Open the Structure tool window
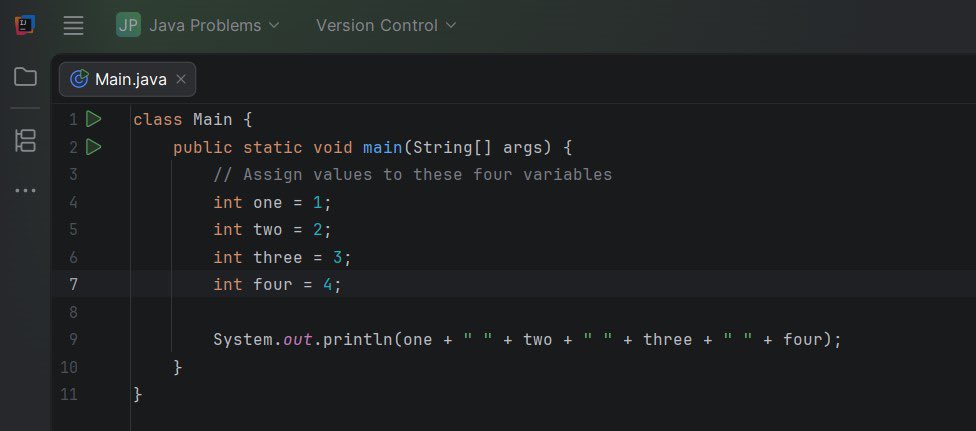This screenshot has height=431, width=976. [x=26, y=141]
